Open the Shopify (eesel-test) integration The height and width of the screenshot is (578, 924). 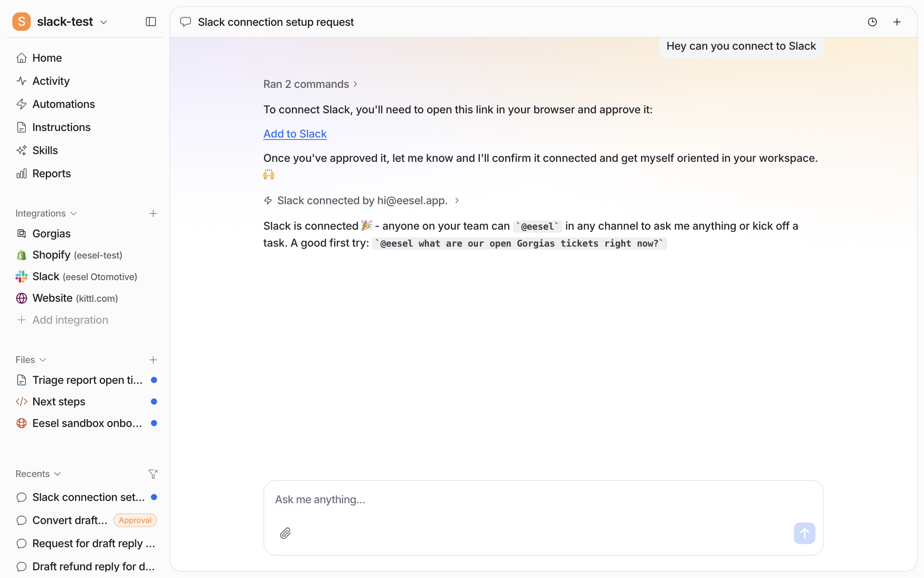click(85, 255)
